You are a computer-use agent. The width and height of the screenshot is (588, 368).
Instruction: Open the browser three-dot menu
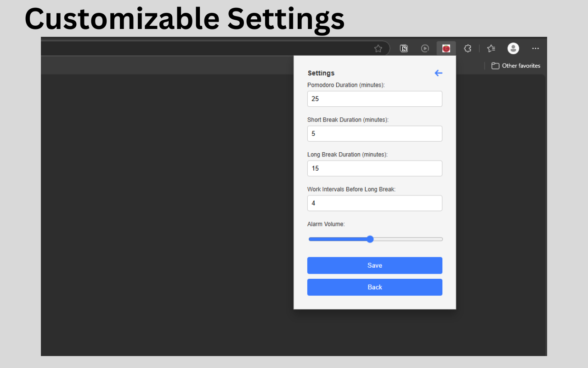point(535,48)
